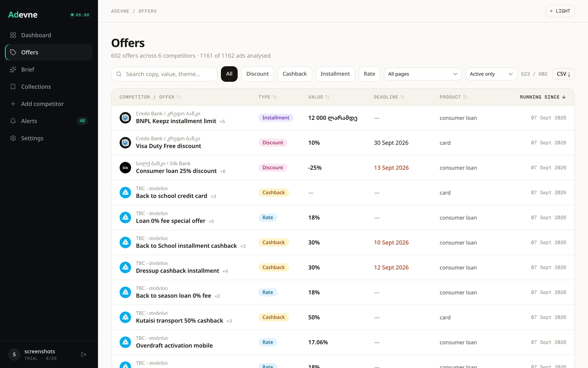Image resolution: width=588 pixels, height=368 pixels.
Task: Click the '10 Sept 2026' deadline
Action: coord(391,243)
